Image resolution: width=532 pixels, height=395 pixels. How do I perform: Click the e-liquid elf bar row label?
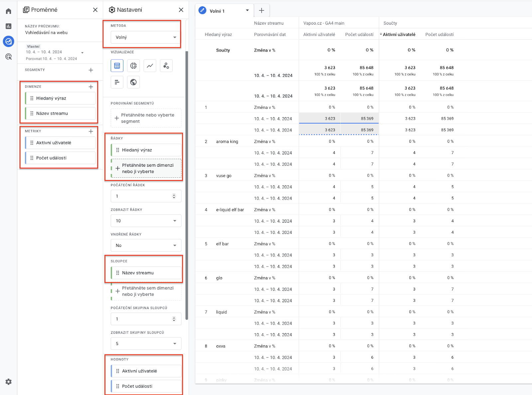tap(230, 210)
